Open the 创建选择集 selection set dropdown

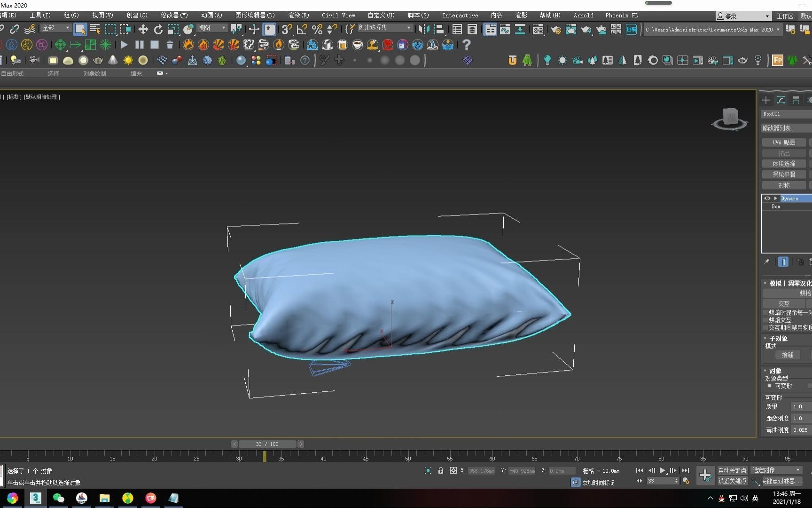click(384, 28)
